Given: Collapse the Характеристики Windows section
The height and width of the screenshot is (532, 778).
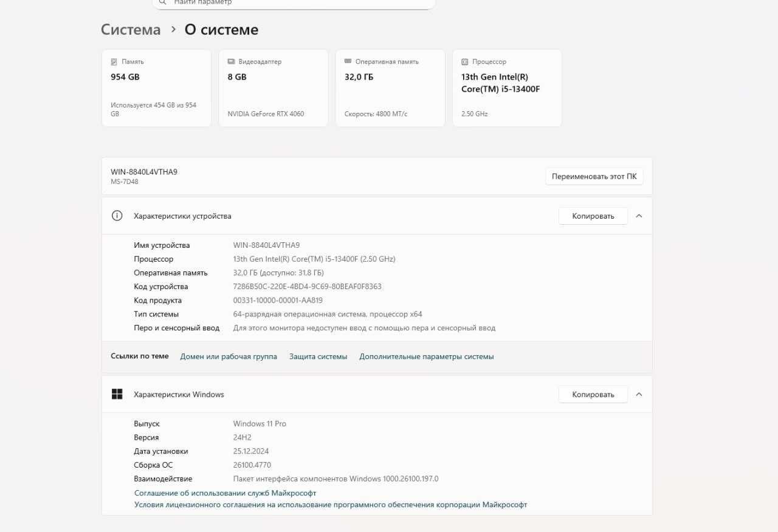Looking at the screenshot, I should pyautogui.click(x=639, y=395).
